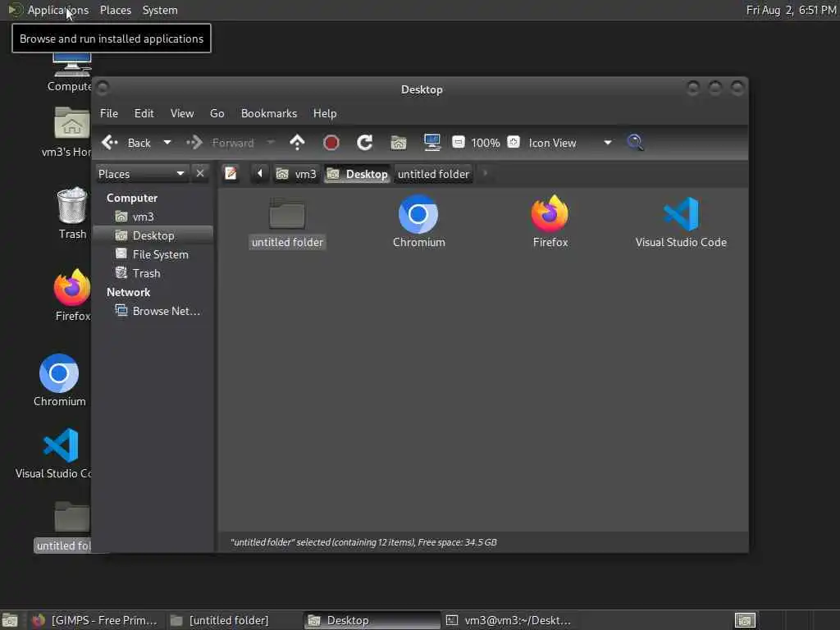The width and height of the screenshot is (840, 630).
Task: Switch to vm3 terminal taskbar window
Action: (x=509, y=620)
